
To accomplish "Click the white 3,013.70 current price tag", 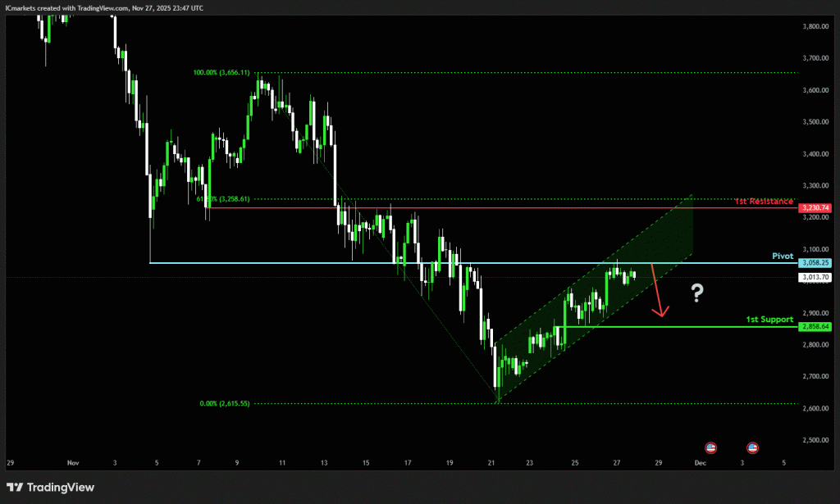I will [817, 278].
